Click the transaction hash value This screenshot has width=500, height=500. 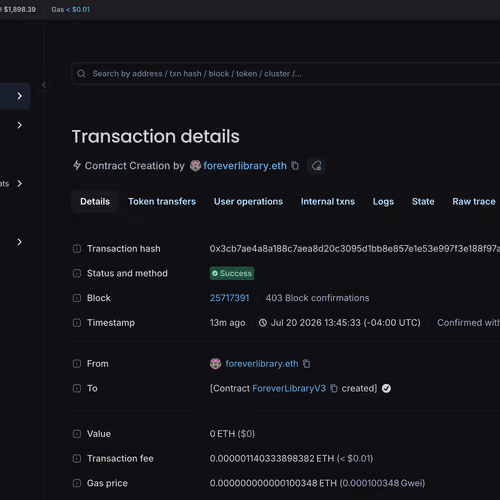[355, 249]
